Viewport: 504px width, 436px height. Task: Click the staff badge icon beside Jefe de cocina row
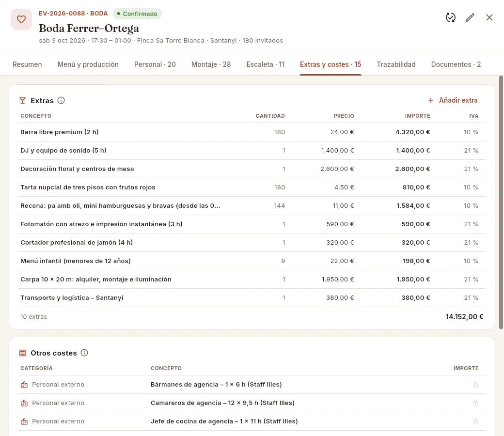[24, 421]
